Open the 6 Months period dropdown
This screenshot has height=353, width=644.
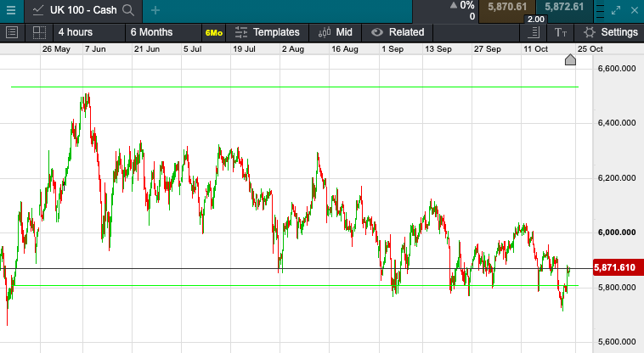163,32
